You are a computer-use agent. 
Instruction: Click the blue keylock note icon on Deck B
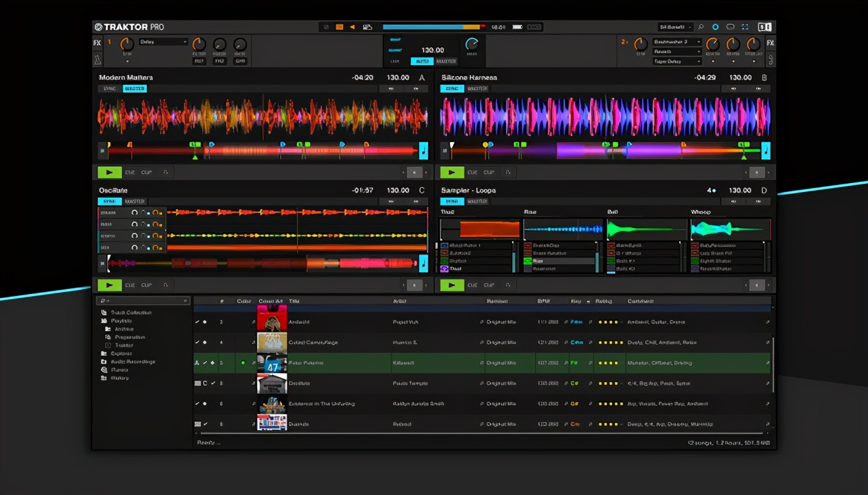tap(766, 151)
